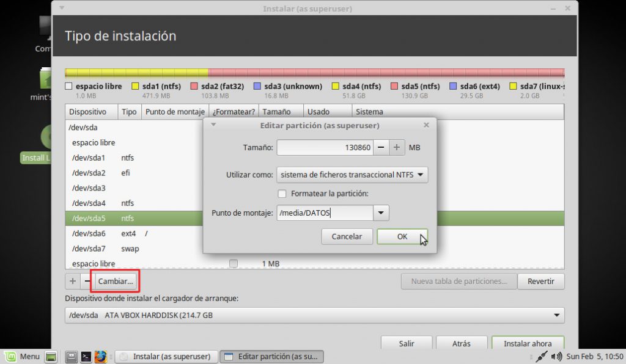Confirm partition edit with OK button

(x=402, y=237)
